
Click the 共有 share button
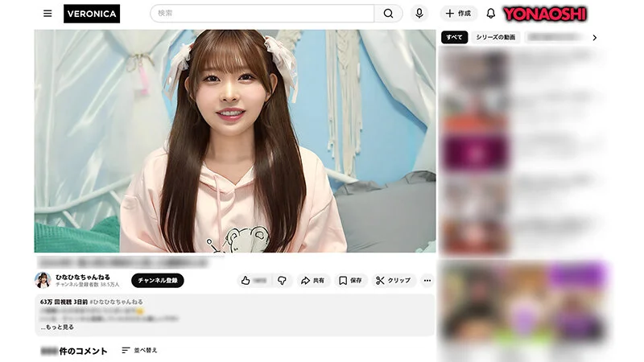tap(312, 281)
